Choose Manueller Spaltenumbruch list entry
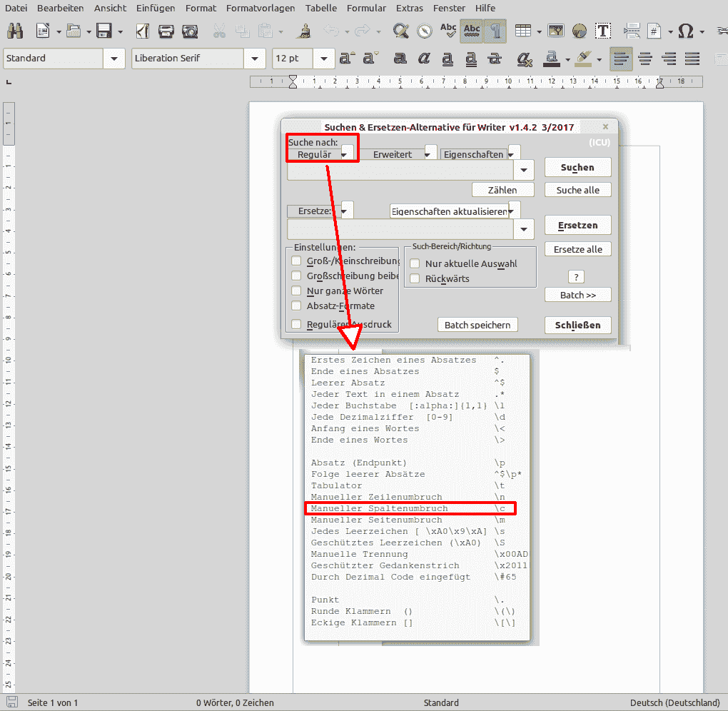This screenshot has width=728, height=711. pyautogui.click(x=410, y=508)
